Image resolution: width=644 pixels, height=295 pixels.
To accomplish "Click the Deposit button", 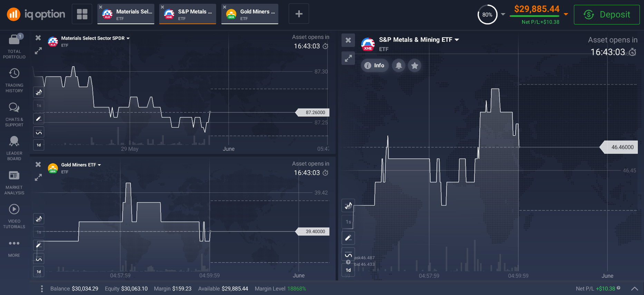I will point(607,14).
